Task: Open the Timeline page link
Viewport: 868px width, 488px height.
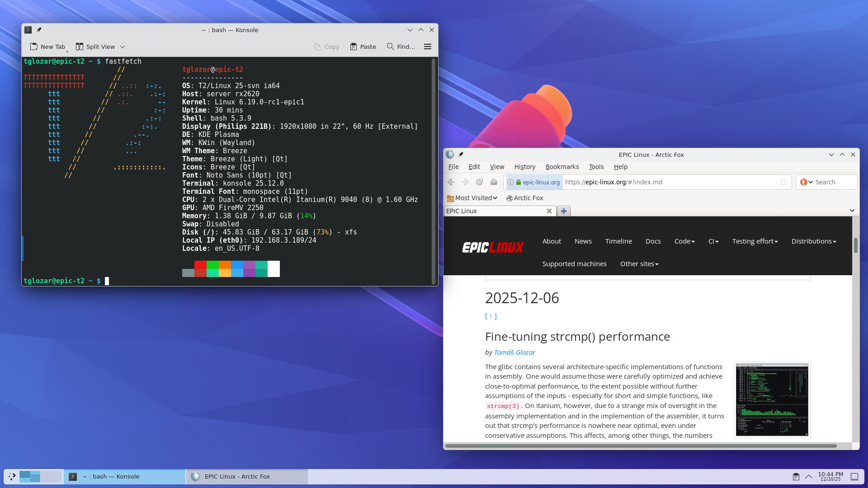Action: tap(618, 241)
